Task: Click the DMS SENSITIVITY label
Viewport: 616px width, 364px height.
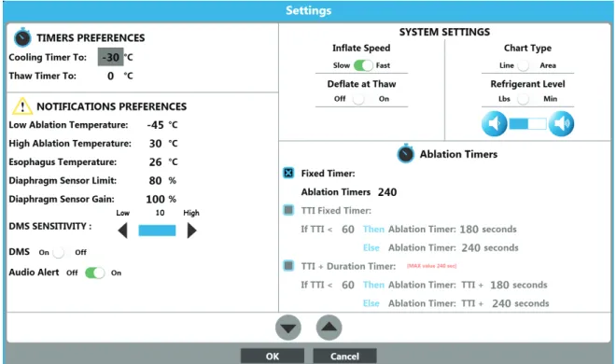Action: click(x=49, y=226)
